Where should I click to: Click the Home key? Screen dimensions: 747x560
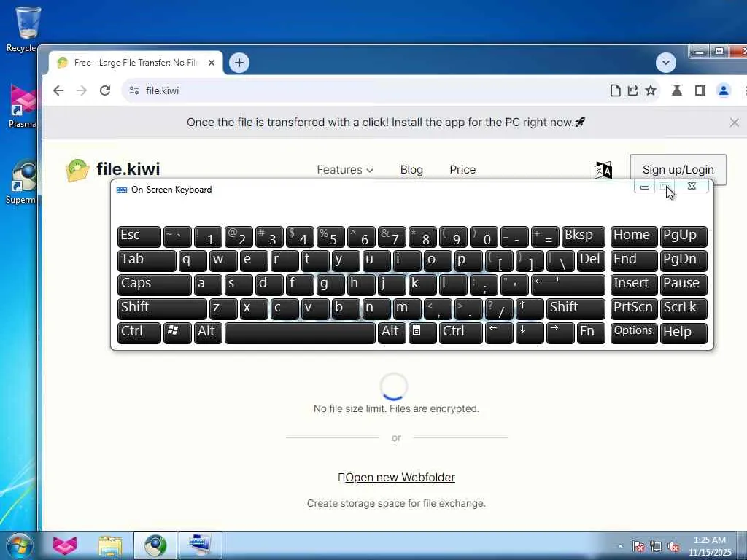click(x=634, y=237)
